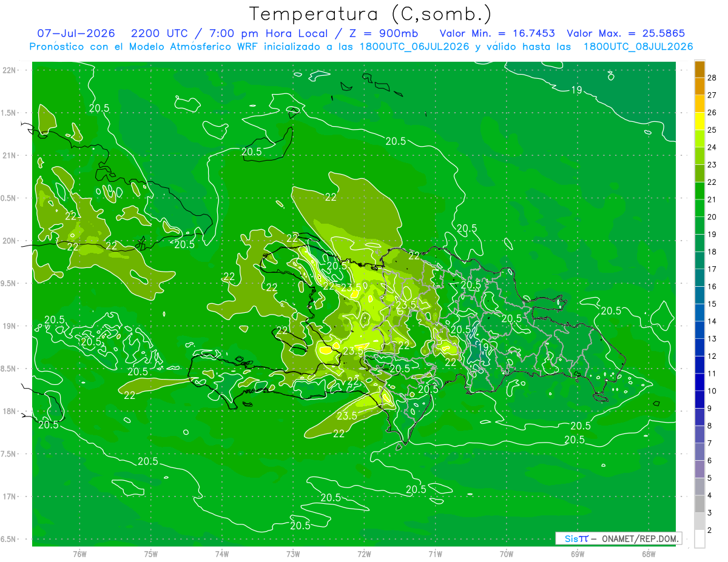Click the '72W' longitude axis label

pyautogui.click(x=365, y=554)
